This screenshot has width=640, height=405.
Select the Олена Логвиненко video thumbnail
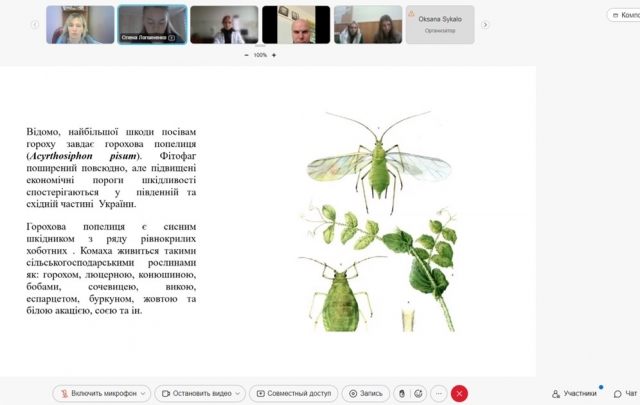click(x=152, y=24)
